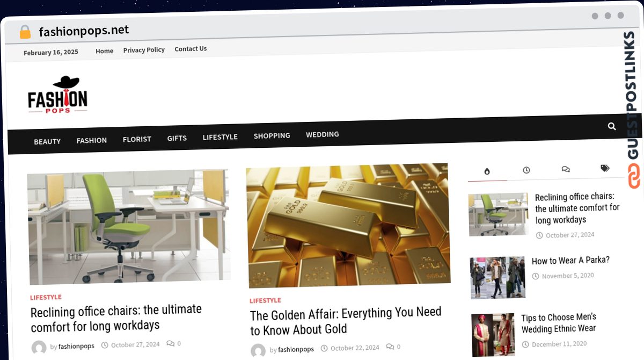Read The Golden Affair: Everything You Need article
The width and height of the screenshot is (644, 360).
346,321
